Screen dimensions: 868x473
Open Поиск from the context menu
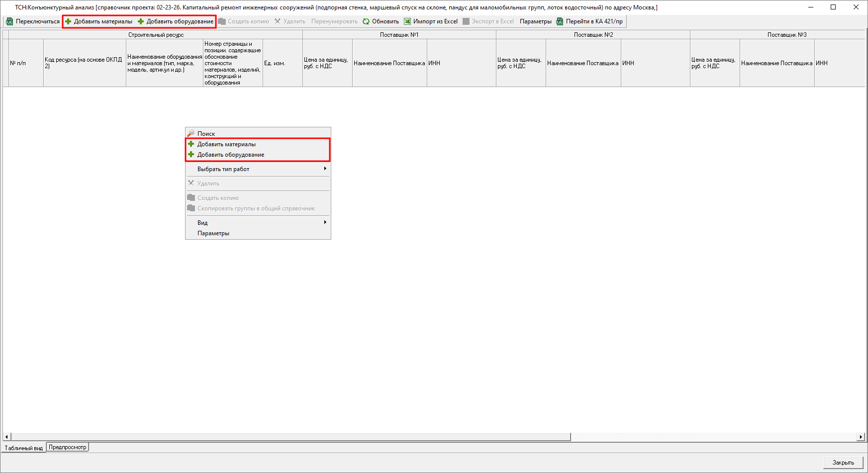coord(206,134)
